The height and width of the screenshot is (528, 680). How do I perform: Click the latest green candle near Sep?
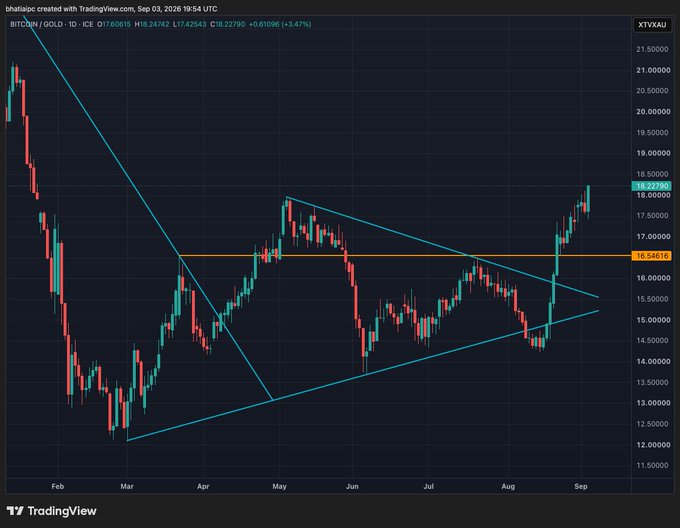point(588,199)
